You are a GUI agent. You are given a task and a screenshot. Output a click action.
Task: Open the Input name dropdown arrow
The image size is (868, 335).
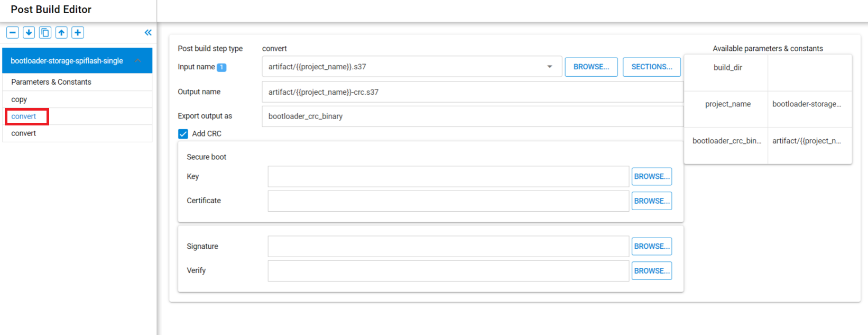(x=550, y=67)
